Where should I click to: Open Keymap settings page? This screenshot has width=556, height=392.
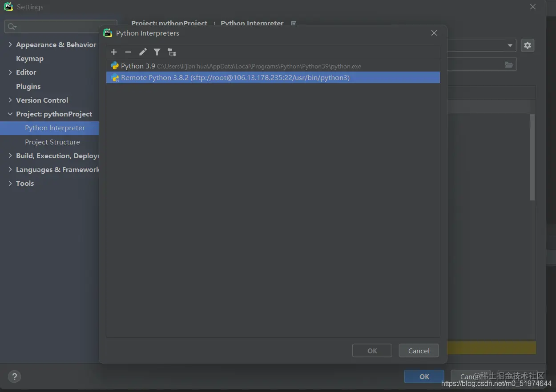(x=30, y=58)
